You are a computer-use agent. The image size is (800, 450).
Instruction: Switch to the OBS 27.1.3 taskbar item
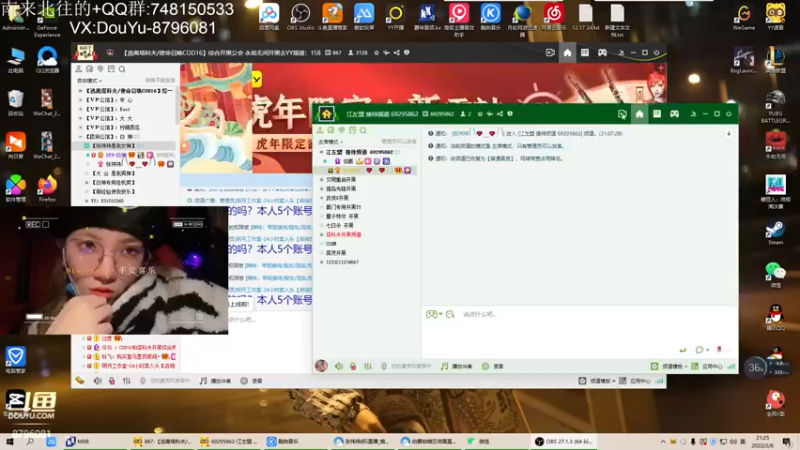pyautogui.click(x=563, y=441)
